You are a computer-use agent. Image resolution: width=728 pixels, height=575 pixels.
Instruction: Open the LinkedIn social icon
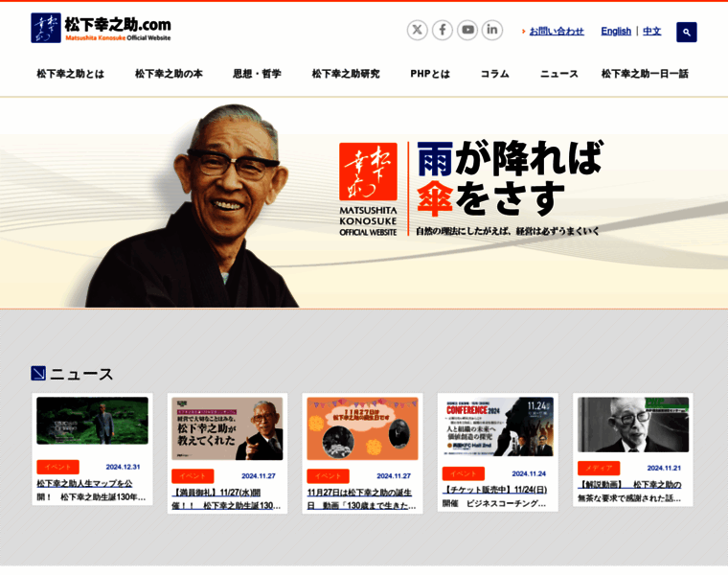[492, 31]
